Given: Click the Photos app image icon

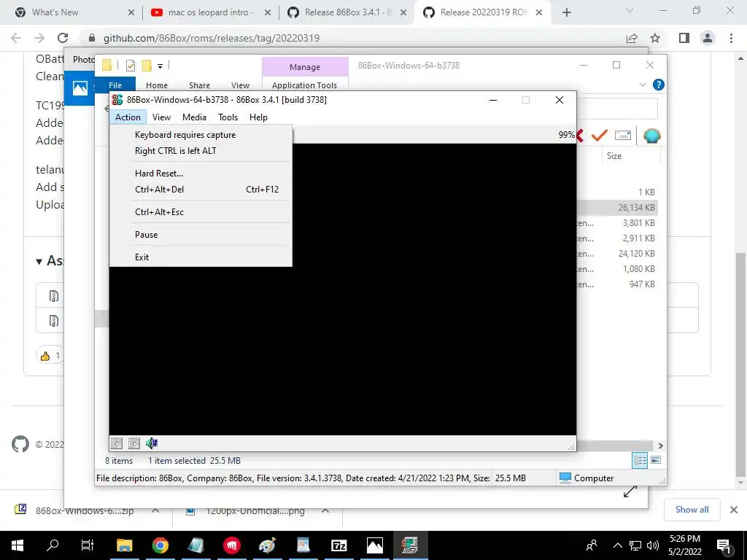Looking at the screenshot, I should click(x=80, y=87).
